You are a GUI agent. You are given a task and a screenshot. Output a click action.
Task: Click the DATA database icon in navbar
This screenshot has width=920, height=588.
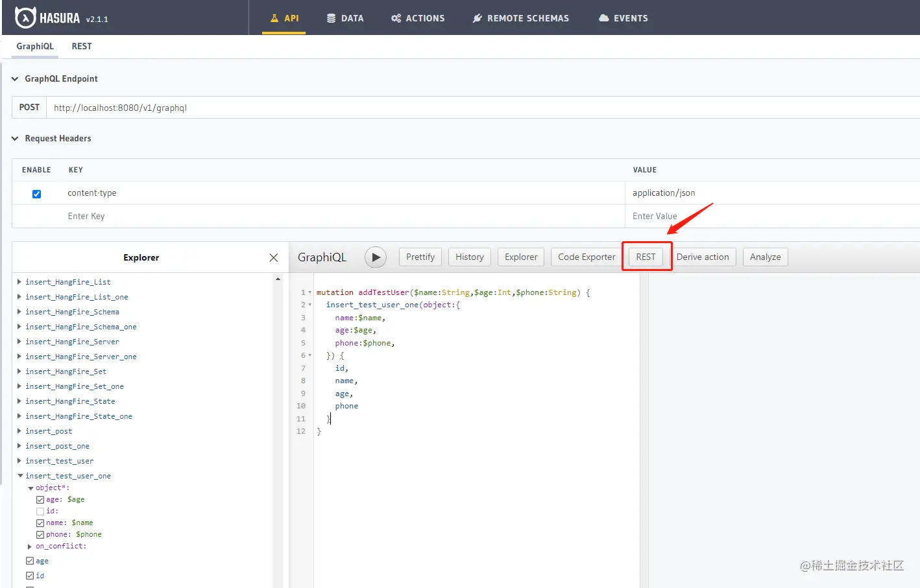click(331, 18)
